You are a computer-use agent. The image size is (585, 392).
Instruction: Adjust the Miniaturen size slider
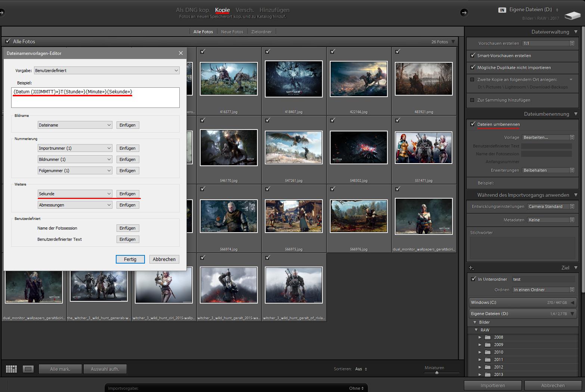coord(437,372)
